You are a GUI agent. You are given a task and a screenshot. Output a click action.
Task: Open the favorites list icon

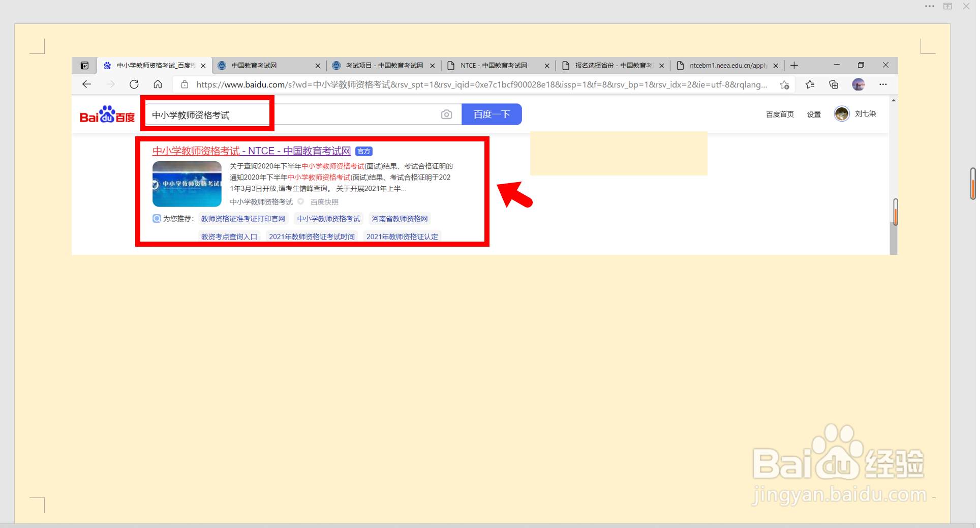click(x=810, y=84)
